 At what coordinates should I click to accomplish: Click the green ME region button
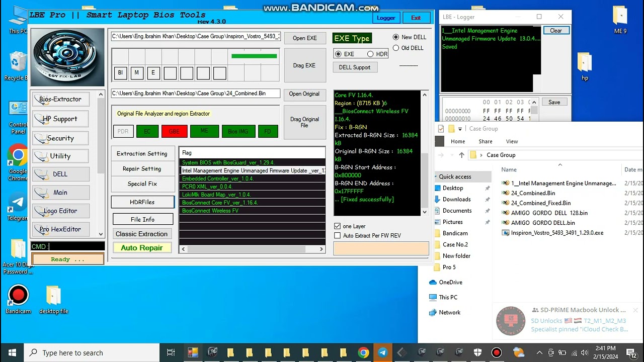point(204,131)
